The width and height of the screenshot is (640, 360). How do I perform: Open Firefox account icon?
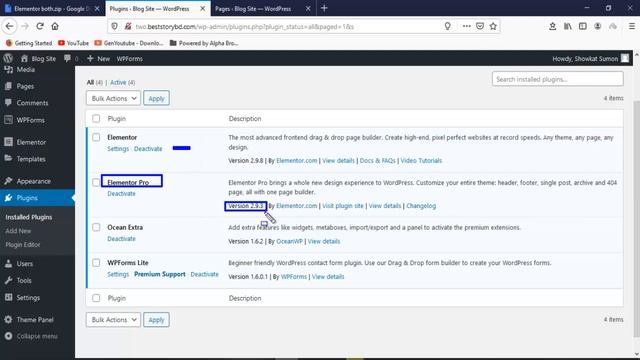[x=598, y=26]
